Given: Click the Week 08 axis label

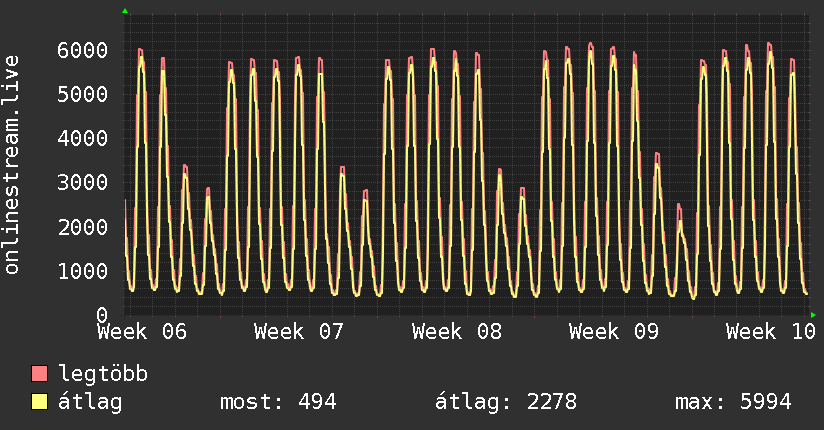Looking at the screenshot, I should point(457,332).
